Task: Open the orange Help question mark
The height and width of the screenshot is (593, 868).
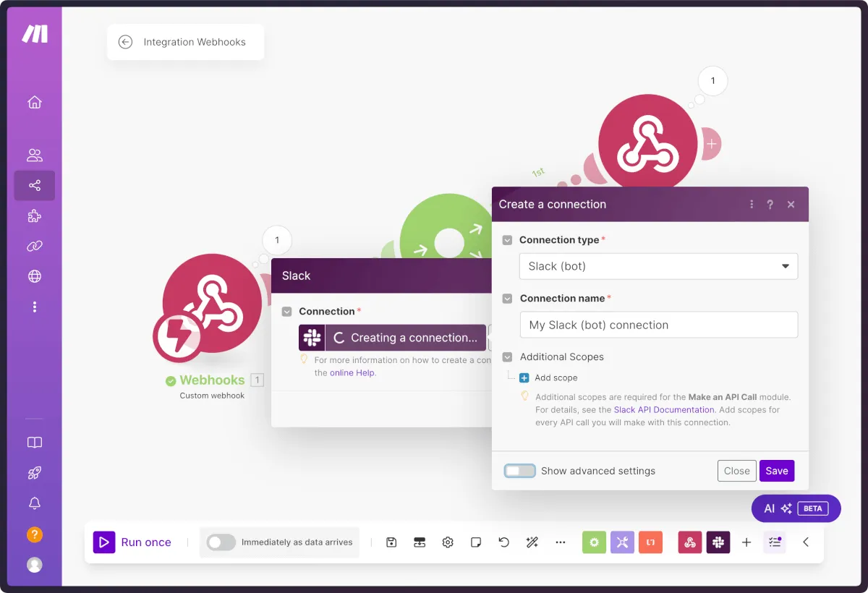Action: (x=35, y=534)
